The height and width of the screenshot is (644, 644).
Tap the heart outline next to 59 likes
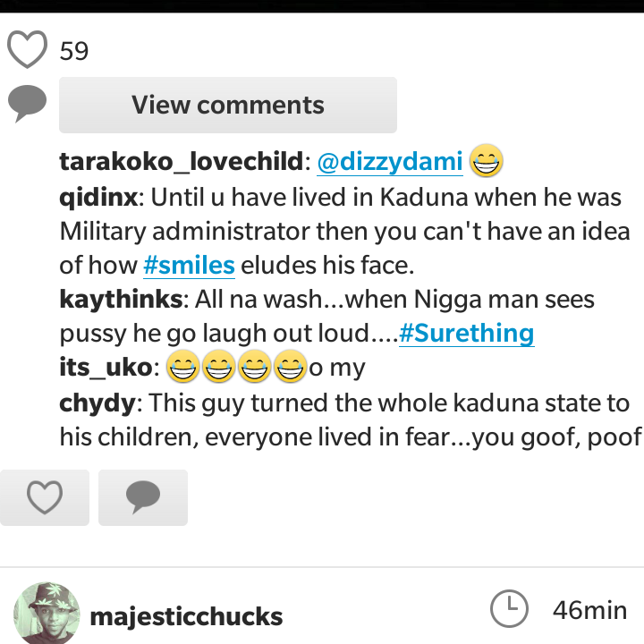point(27,49)
